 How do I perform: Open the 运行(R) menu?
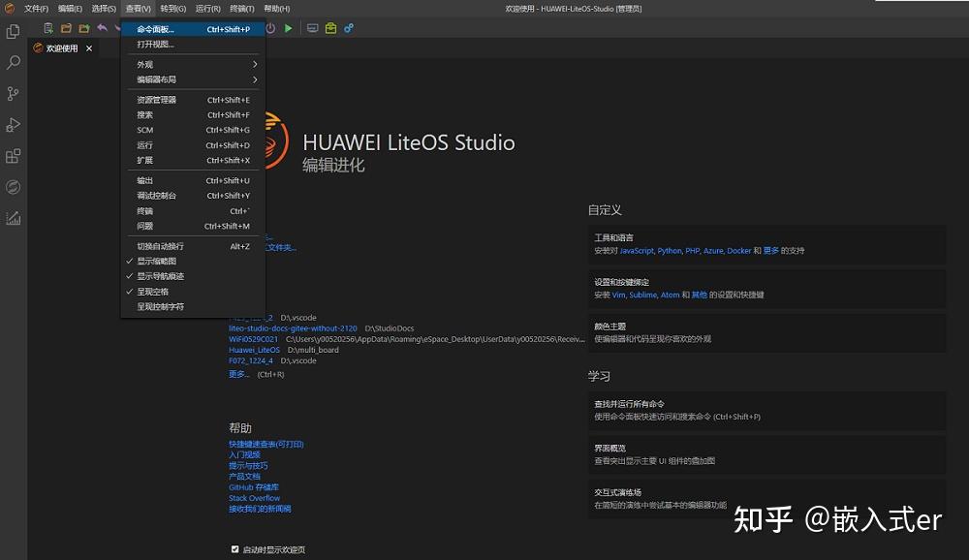207,9
